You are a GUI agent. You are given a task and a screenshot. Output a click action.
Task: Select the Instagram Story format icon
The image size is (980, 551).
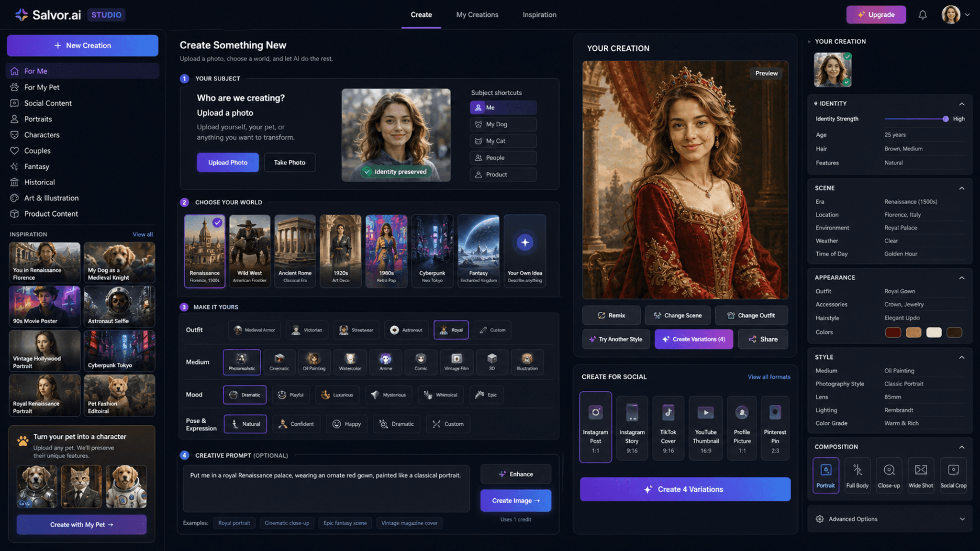pyautogui.click(x=632, y=412)
